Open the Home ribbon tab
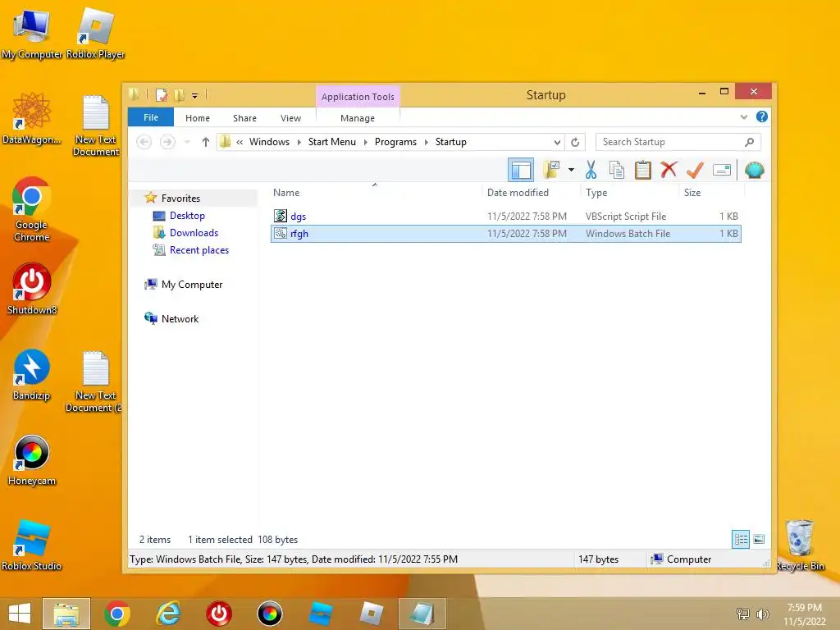The width and height of the screenshot is (840, 630). [198, 118]
